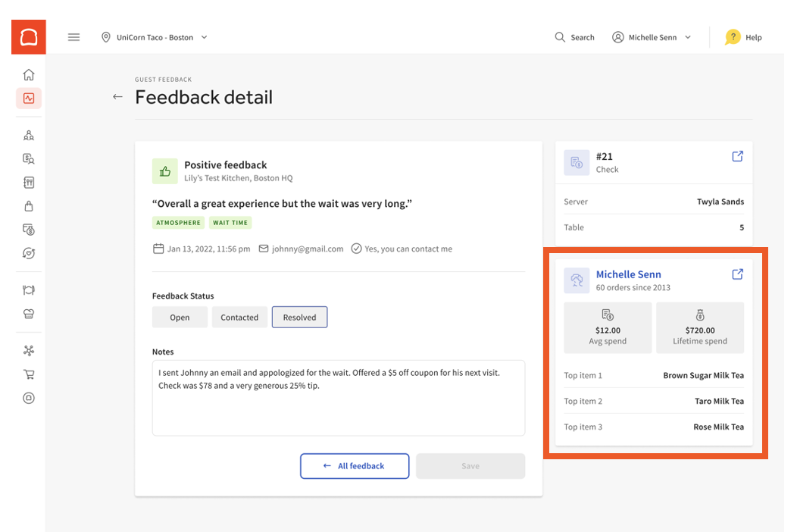Image resolution: width=797 pixels, height=532 pixels.
Task: Select the Reports analytics icon in the sidebar
Action: (x=28, y=98)
